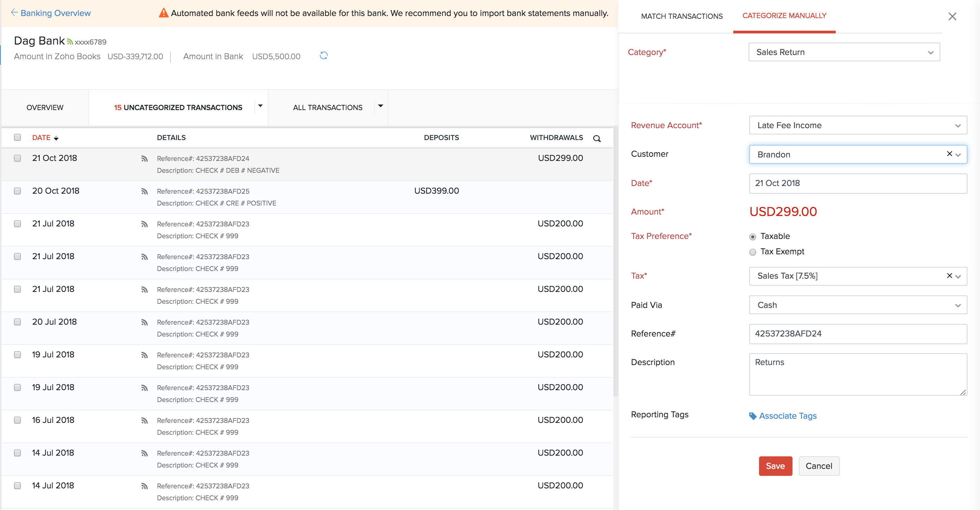Click the refresh bank balance icon
This screenshot has height=510, width=980.
pyautogui.click(x=323, y=56)
